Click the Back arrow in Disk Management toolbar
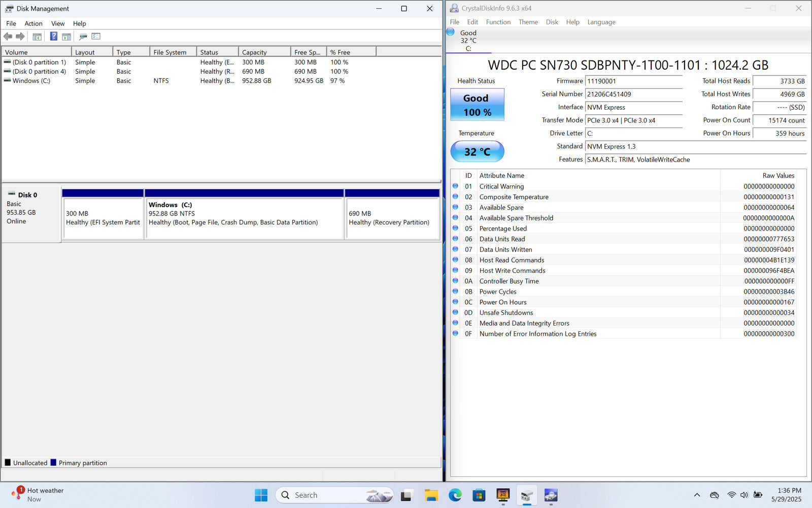Screen dimensions: 812x508 (x=8, y=37)
